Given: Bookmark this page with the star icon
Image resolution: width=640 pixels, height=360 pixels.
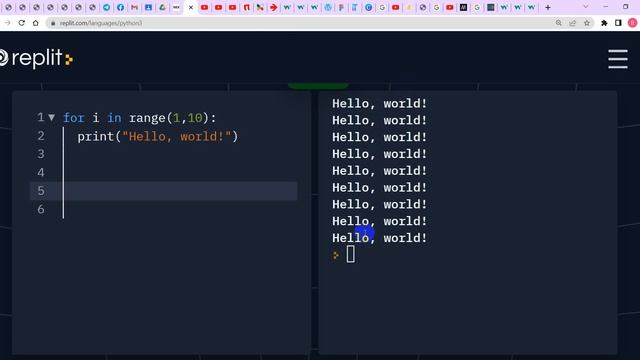Looking at the screenshot, I should coord(587,23).
